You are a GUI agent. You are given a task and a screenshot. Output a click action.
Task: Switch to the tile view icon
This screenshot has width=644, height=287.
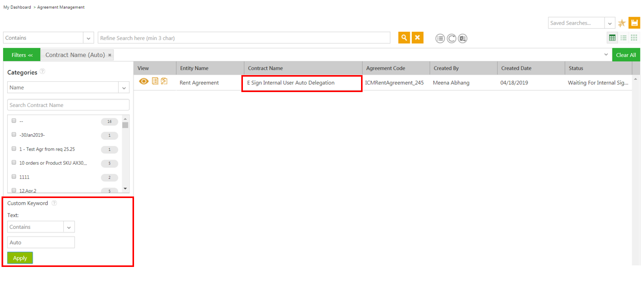pos(634,38)
